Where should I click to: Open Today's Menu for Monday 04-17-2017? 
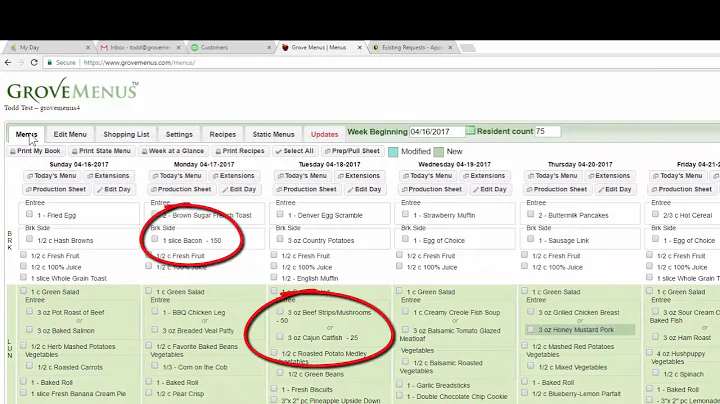(x=177, y=176)
